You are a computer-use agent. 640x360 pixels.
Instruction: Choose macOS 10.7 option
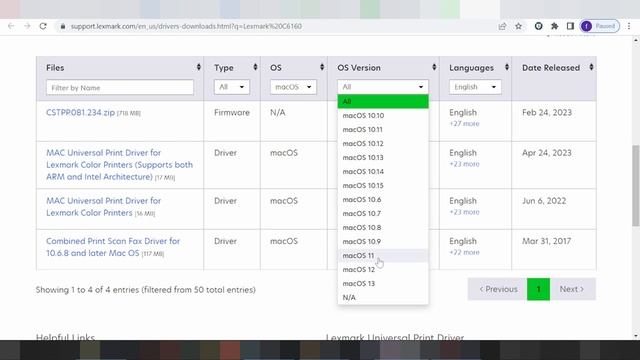[x=383, y=213]
